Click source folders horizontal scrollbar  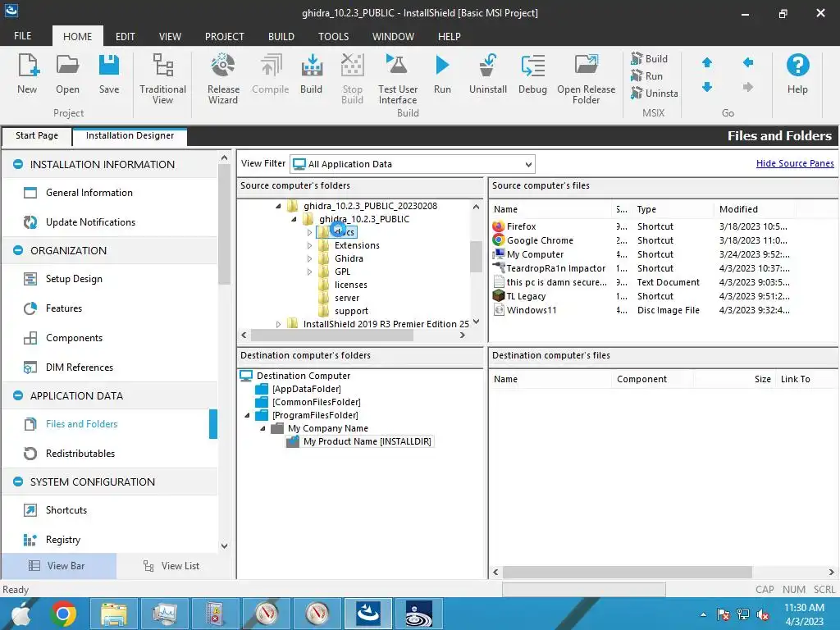click(x=332, y=336)
